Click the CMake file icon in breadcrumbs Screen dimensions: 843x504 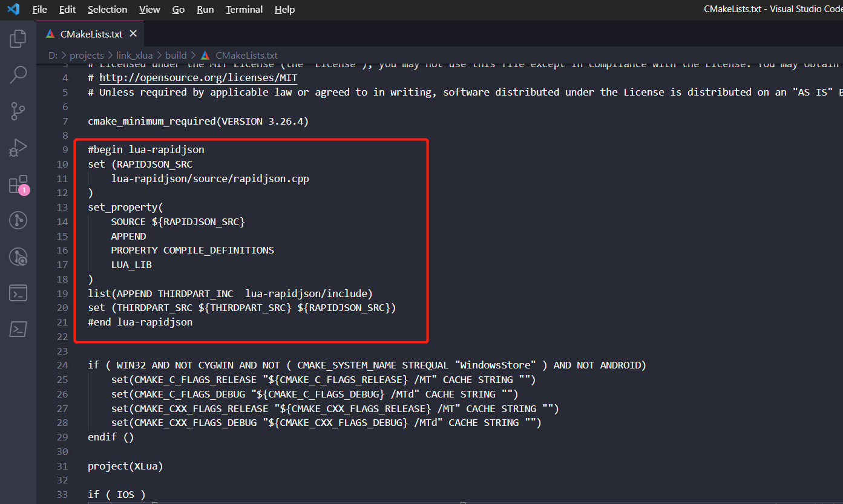205,55
